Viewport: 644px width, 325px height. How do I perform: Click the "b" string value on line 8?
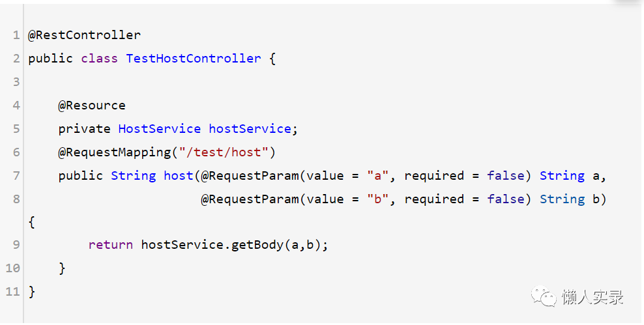pos(378,199)
